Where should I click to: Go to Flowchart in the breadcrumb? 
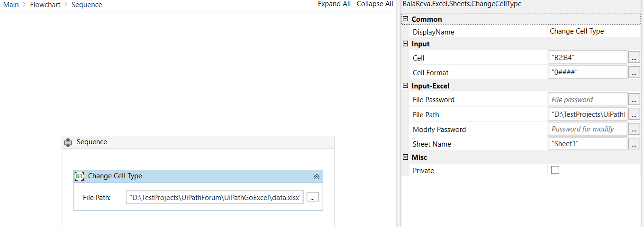44,5
